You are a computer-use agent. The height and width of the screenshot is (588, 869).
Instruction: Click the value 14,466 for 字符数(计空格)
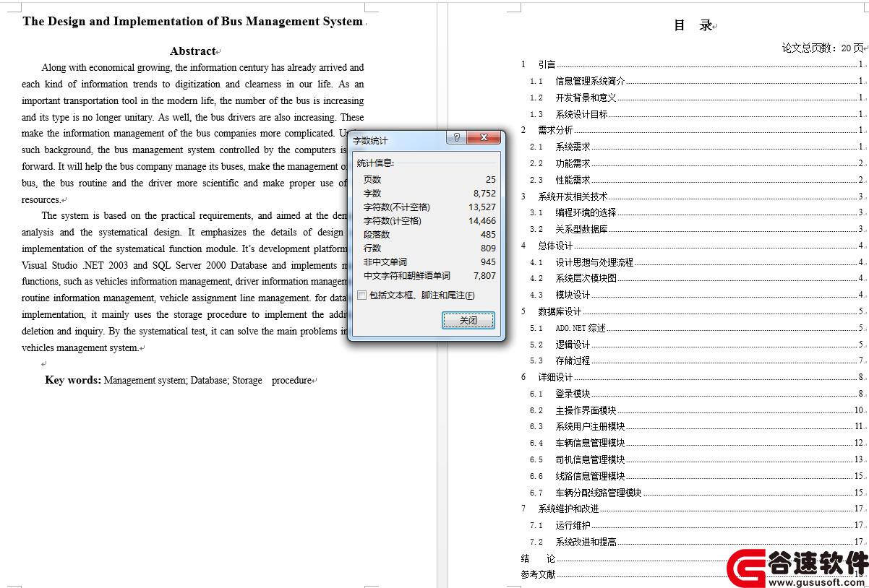coord(482,221)
